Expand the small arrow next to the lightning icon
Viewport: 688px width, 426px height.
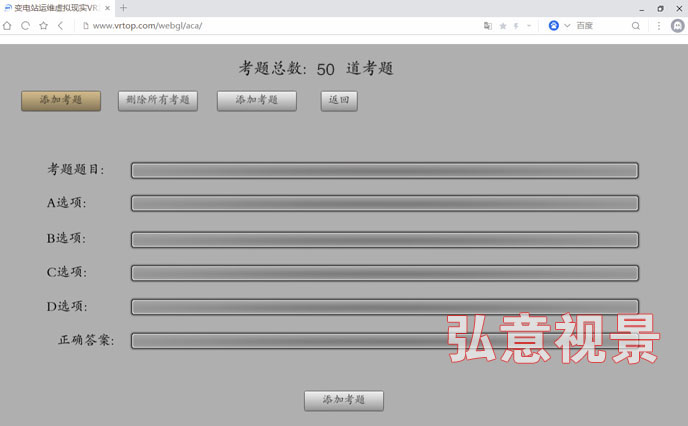(x=529, y=26)
